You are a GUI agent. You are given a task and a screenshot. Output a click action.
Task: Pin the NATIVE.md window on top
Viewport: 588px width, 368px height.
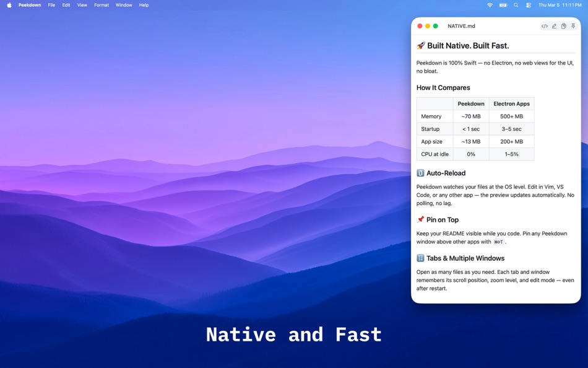(573, 26)
